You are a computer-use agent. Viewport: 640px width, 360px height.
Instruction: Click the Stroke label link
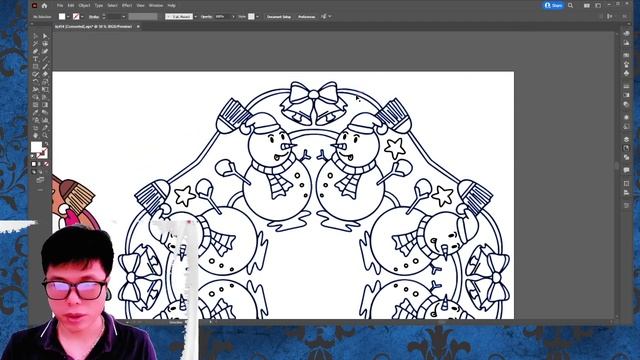tap(94, 17)
